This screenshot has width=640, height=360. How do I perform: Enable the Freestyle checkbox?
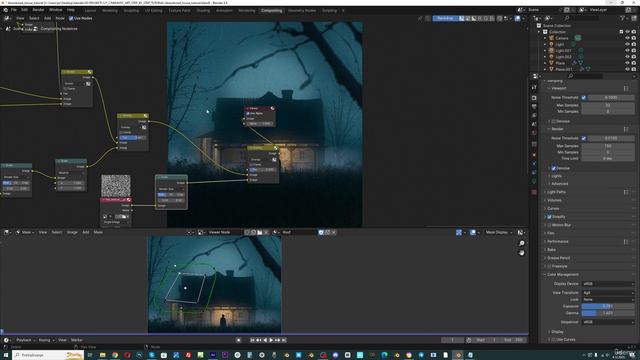549,266
